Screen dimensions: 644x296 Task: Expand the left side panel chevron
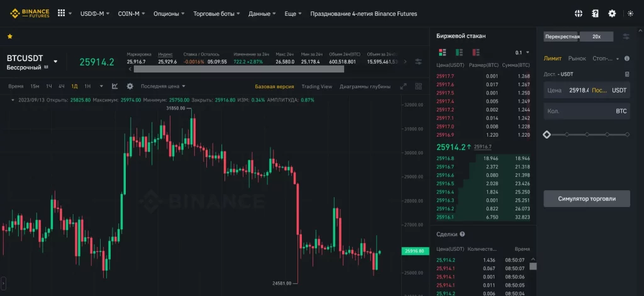click(x=3, y=283)
